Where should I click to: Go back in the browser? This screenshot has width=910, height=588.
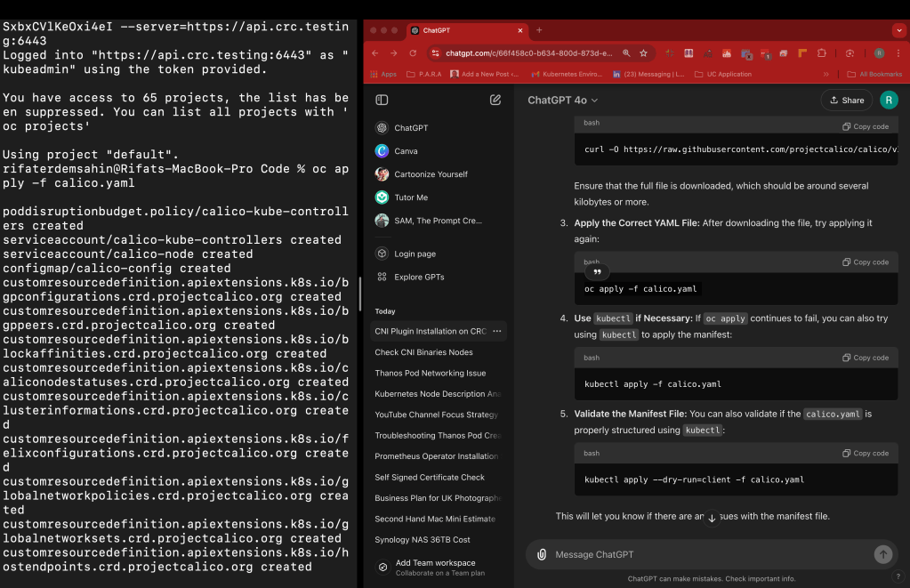coord(375,52)
